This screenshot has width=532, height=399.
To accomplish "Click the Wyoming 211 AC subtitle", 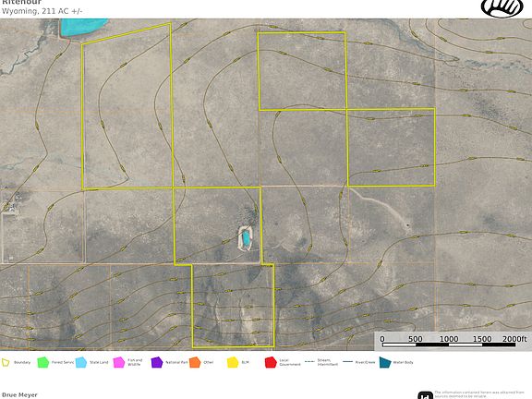I will pyautogui.click(x=42, y=11).
